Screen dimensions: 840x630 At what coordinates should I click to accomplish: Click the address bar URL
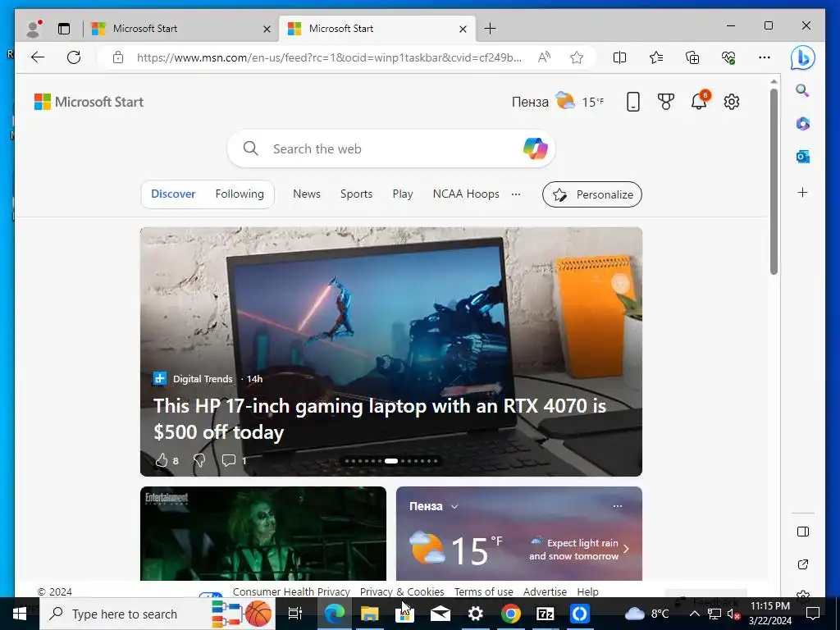pyautogui.click(x=329, y=57)
